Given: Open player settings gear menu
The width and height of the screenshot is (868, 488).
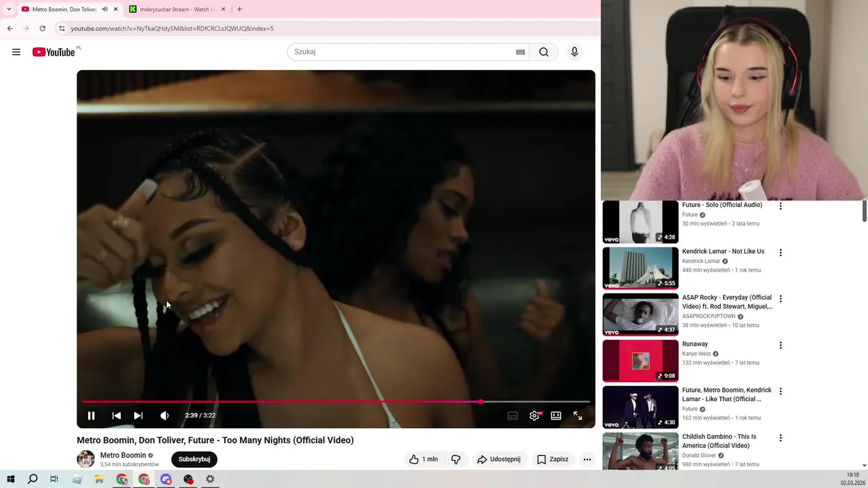Looking at the screenshot, I should [534, 415].
